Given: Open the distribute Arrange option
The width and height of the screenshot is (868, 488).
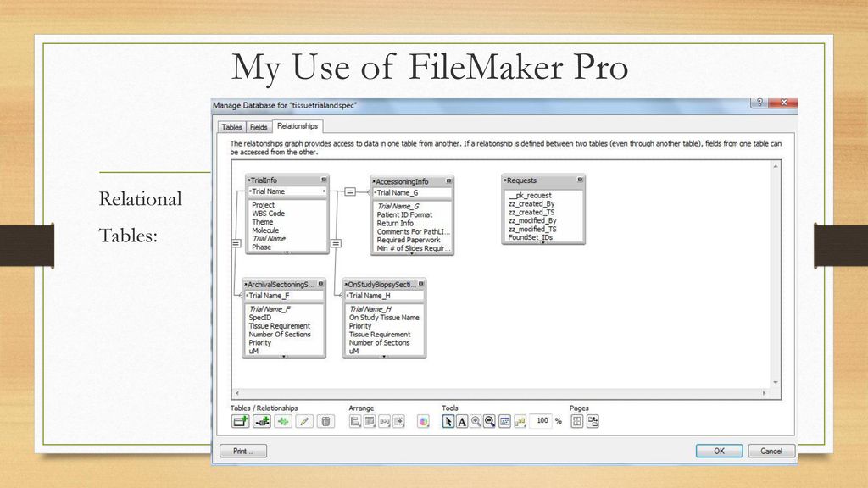Looking at the screenshot, I should pyautogui.click(x=370, y=422).
